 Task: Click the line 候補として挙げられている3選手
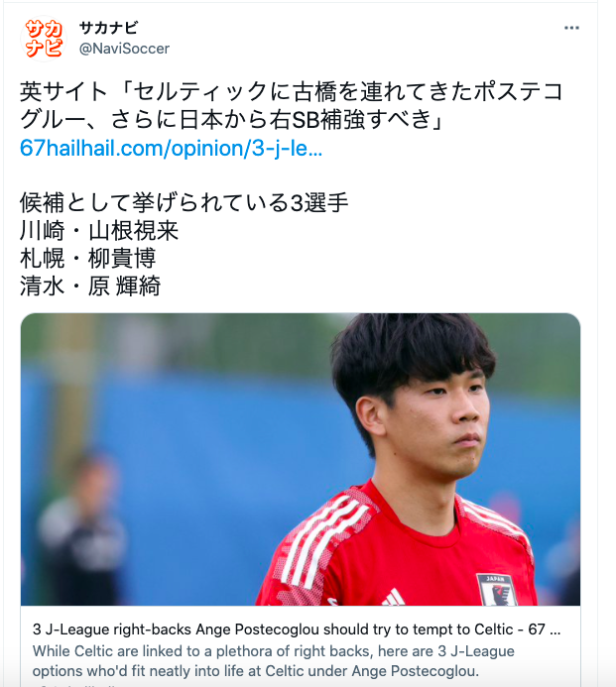185,203
